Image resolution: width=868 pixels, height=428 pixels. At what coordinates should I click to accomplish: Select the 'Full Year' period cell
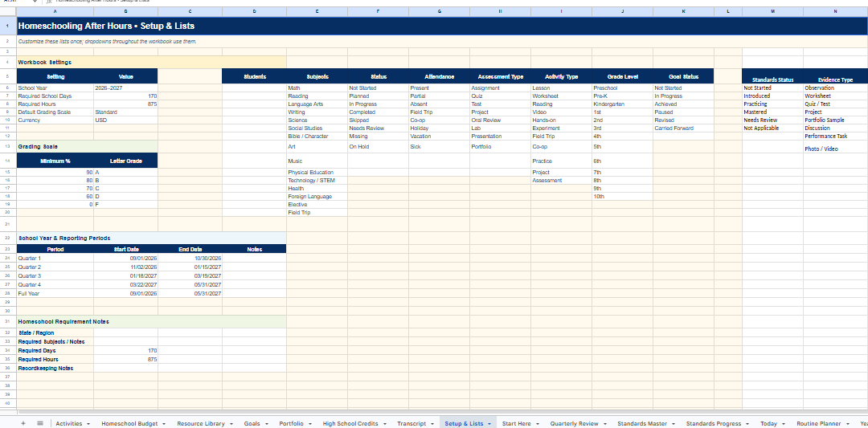click(x=55, y=294)
